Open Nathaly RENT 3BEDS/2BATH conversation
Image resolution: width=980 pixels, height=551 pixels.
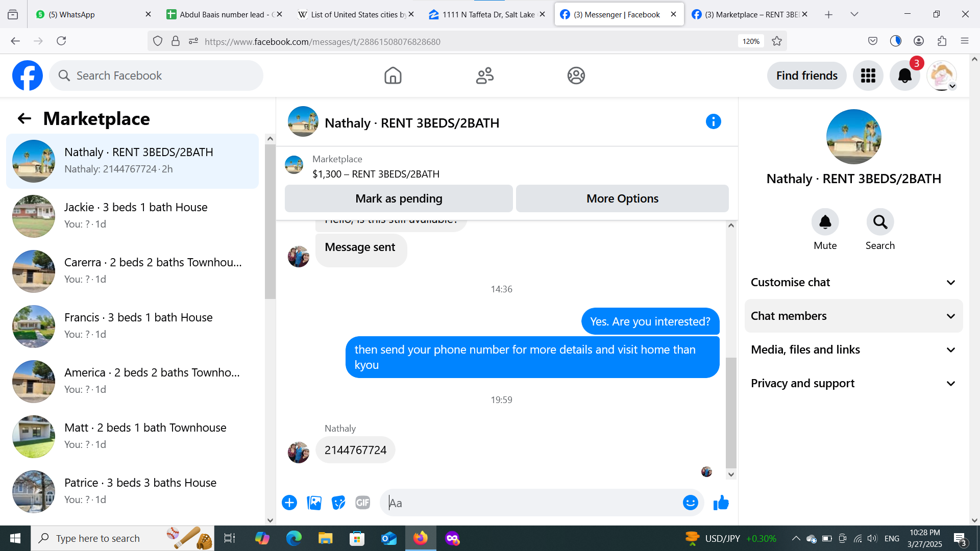[x=133, y=161]
